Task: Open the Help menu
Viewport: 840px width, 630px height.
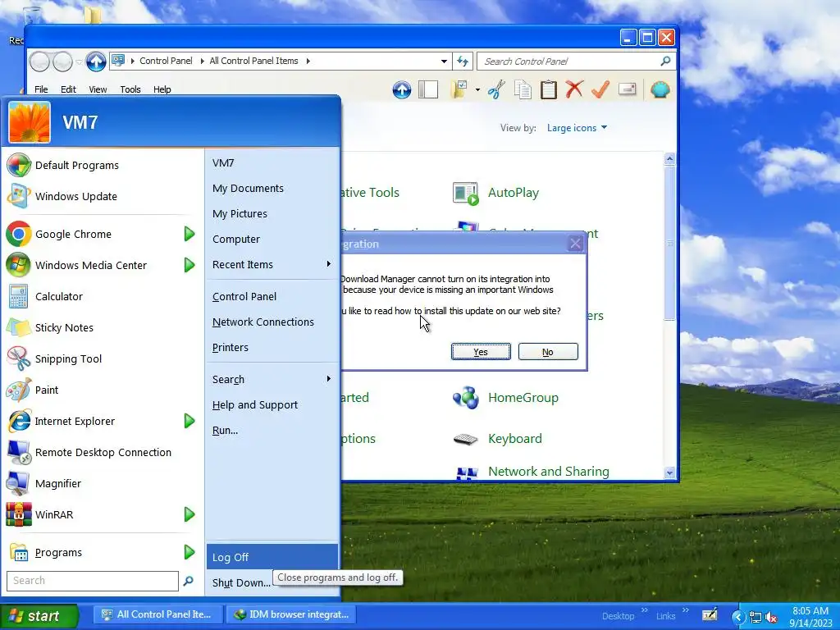Action: pyautogui.click(x=162, y=89)
